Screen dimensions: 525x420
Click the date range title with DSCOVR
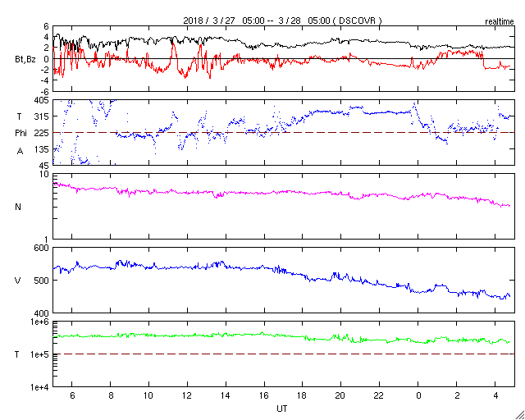pos(282,21)
